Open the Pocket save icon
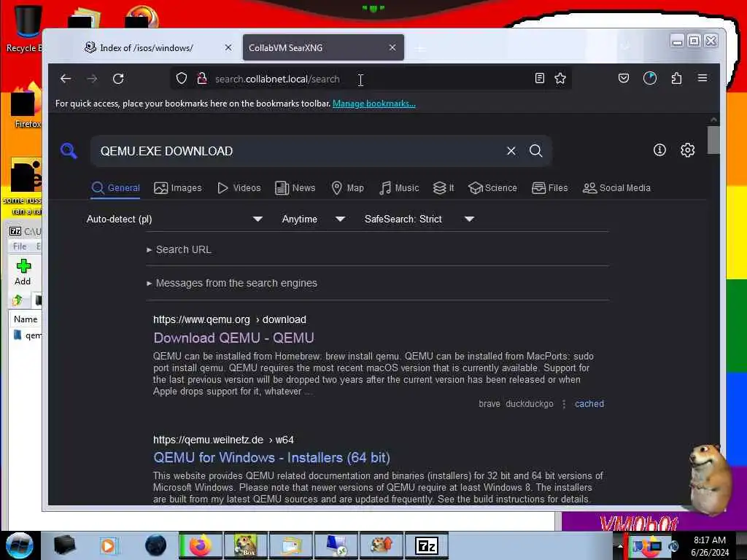This screenshot has height=560, width=747. click(623, 78)
